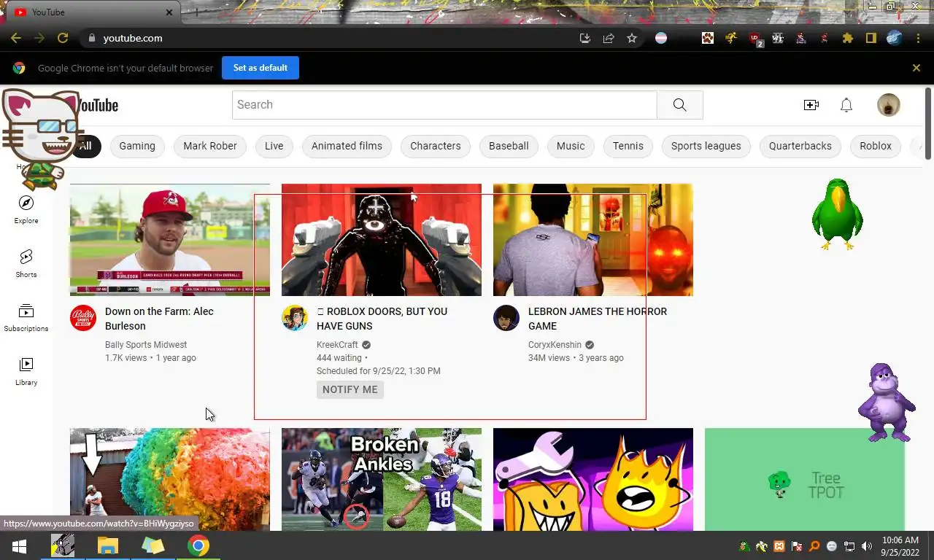Screen dimensions: 934x560
Task: Toggle the Chrome side panel
Action: click(x=871, y=38)
